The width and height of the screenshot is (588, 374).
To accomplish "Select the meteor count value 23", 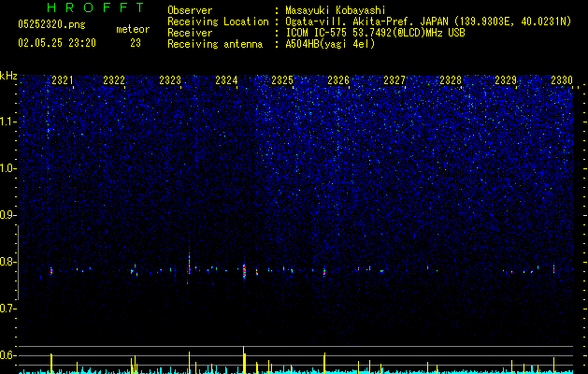I will coord(136,43).
